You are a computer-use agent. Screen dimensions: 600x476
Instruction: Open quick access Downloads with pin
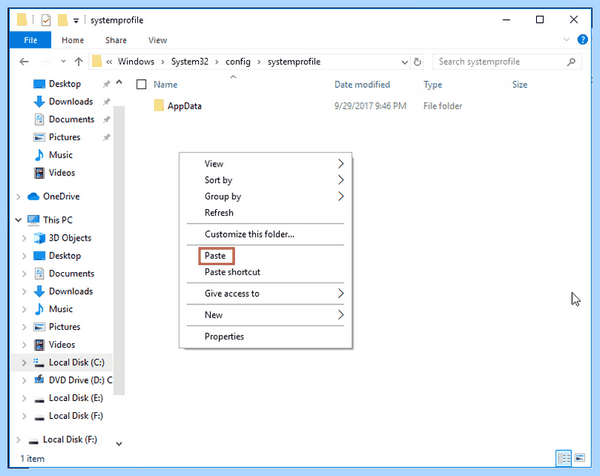pos(70,101)
